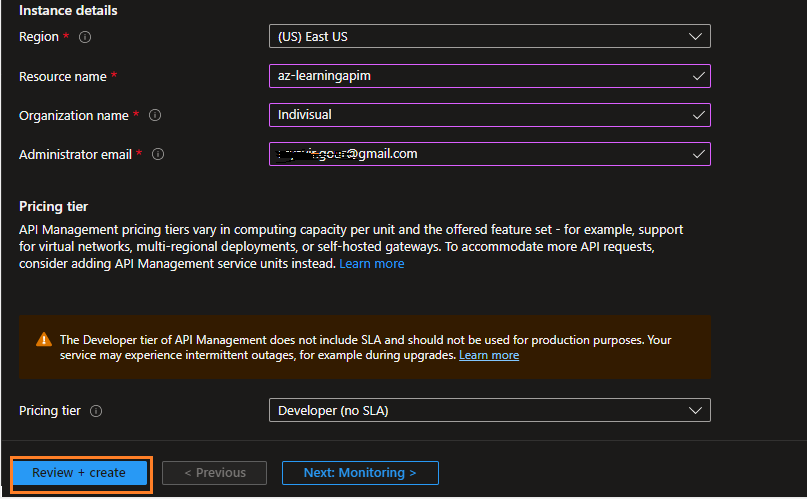Click the Administrator email info icon

tap(158, 154)
